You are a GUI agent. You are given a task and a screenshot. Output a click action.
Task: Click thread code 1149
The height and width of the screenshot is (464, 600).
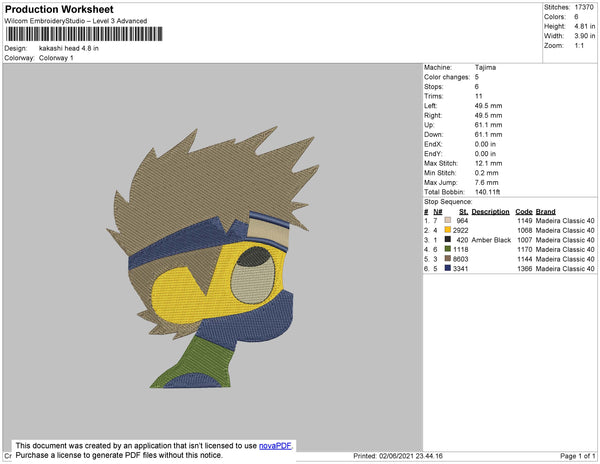pyautogui.click(x=525, y=221)
